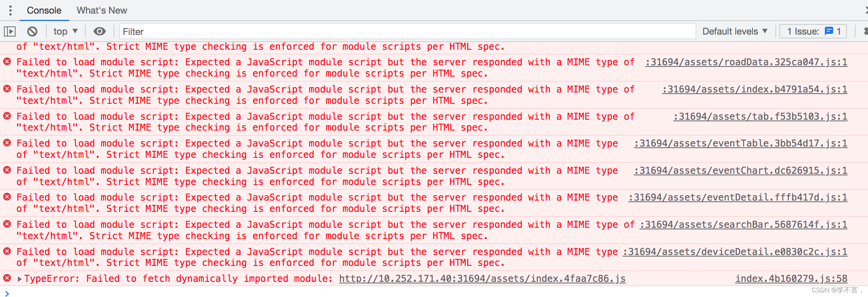Expand the TypeError message triangle

19,279
